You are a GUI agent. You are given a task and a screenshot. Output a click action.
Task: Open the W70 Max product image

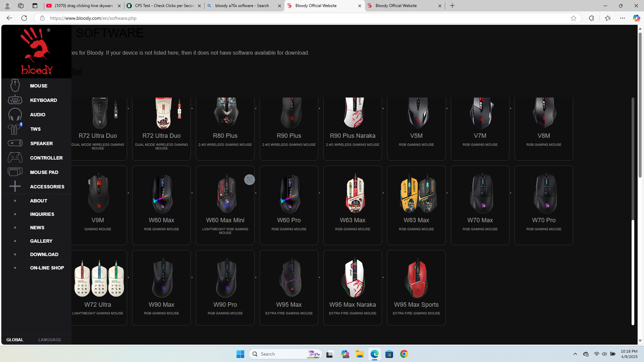(482, 193)
